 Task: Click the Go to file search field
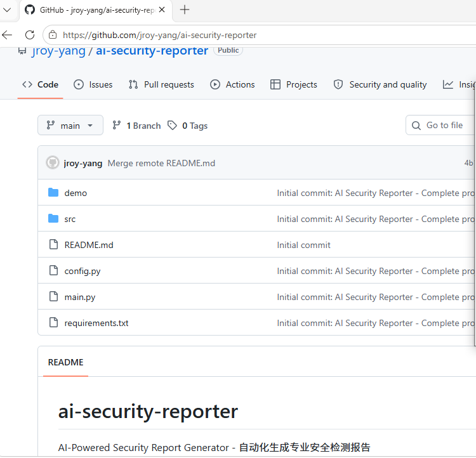pyautogui.click(x=441, y=125)
